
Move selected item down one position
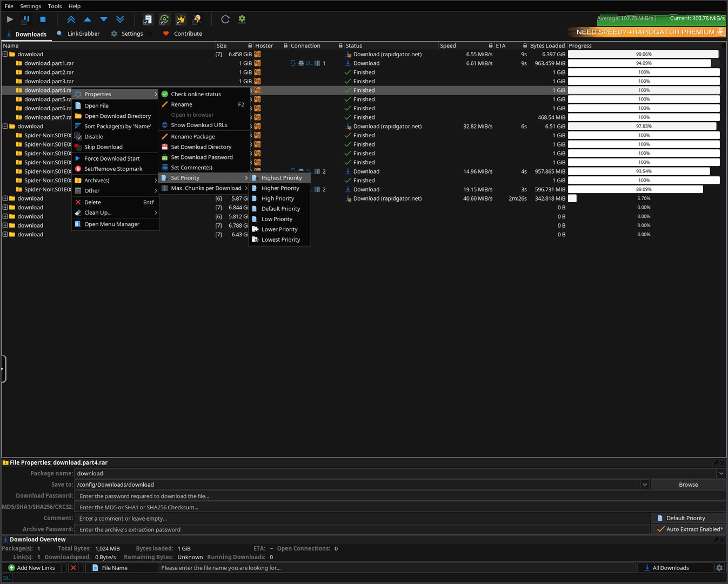(104, 19)
